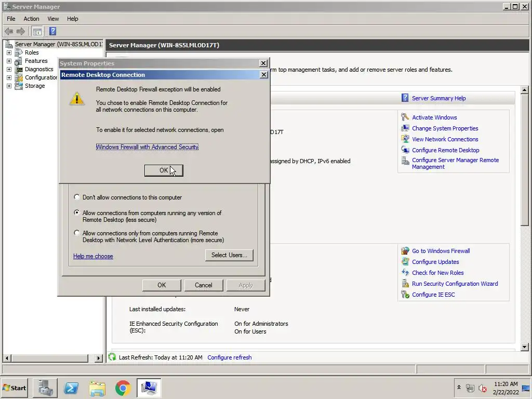The image size is (532, 399).
Task: Open the Start menu
Action: coord(14,388)
